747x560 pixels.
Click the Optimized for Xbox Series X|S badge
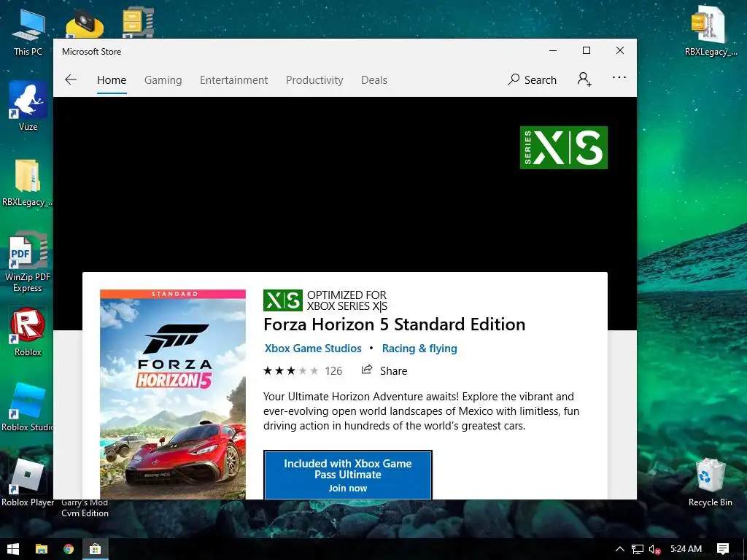point(325,300)
